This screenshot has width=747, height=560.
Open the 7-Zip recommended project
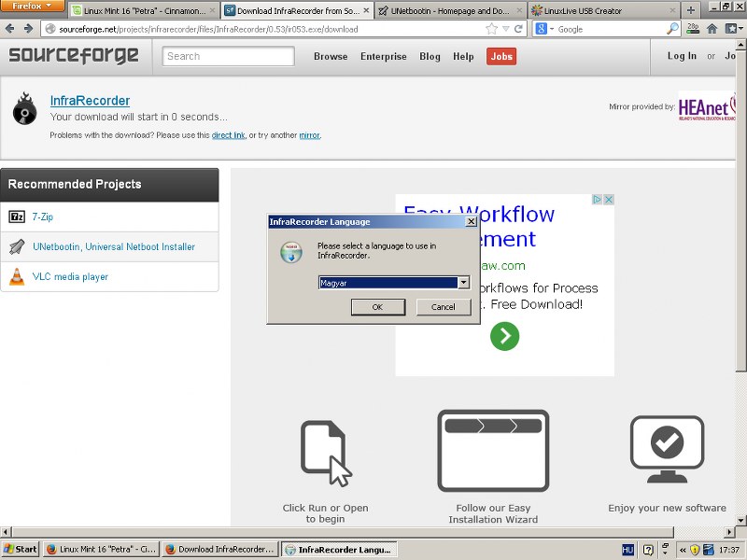coord(42,217)
